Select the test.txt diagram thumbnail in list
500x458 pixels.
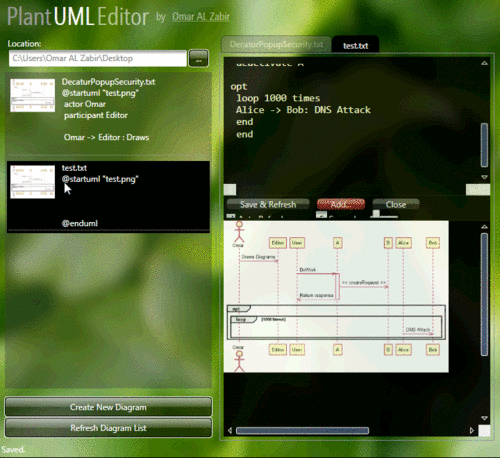[33, 182]
